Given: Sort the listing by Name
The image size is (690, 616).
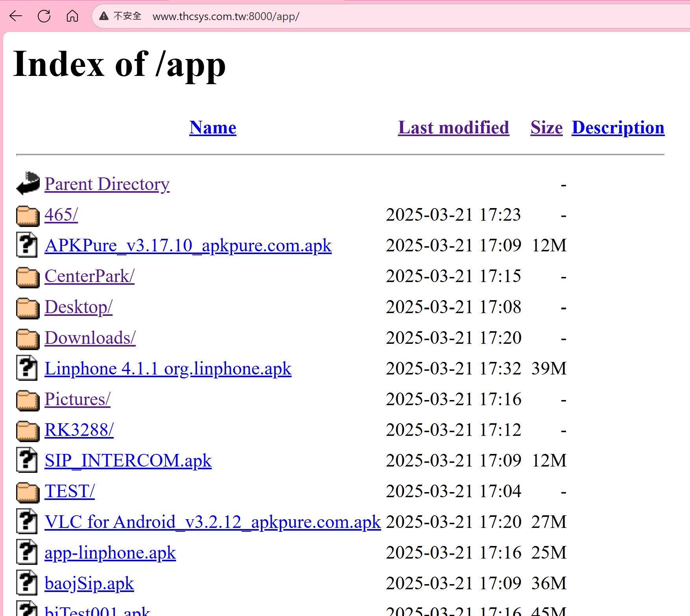Looking at the screenshot, I should (213, 127).
